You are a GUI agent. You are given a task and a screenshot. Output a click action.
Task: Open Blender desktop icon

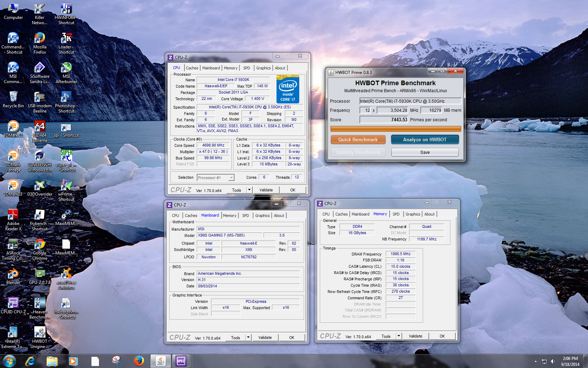pos(13,277)
